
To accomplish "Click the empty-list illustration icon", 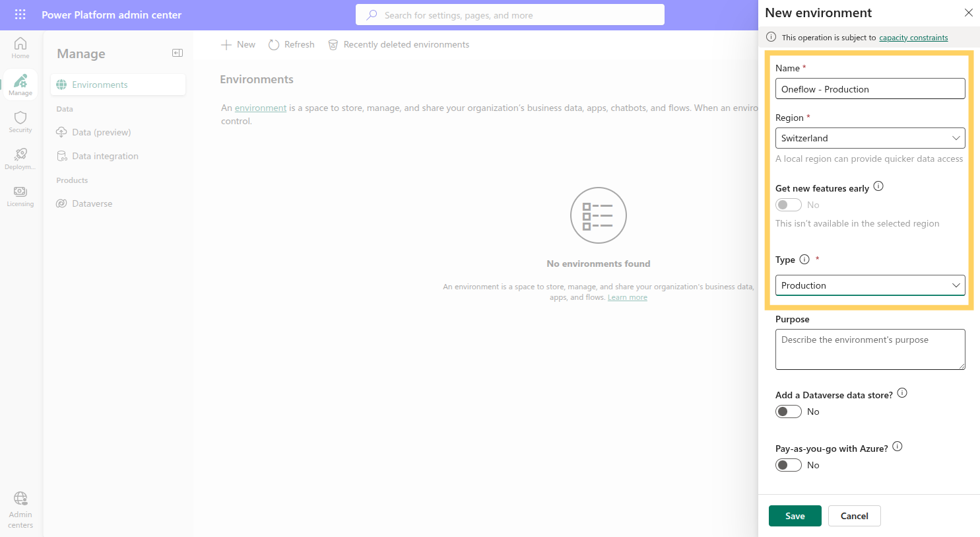I will click(x=599, y=215).
